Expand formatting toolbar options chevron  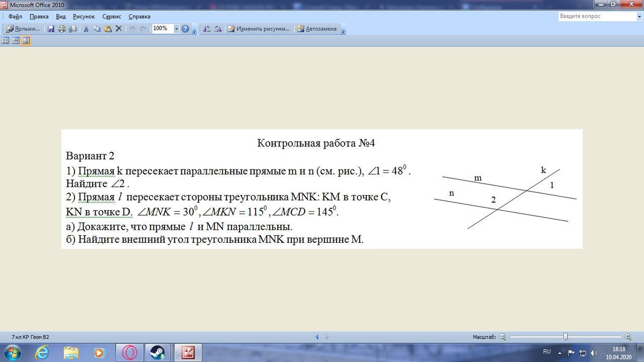point(344,30)
